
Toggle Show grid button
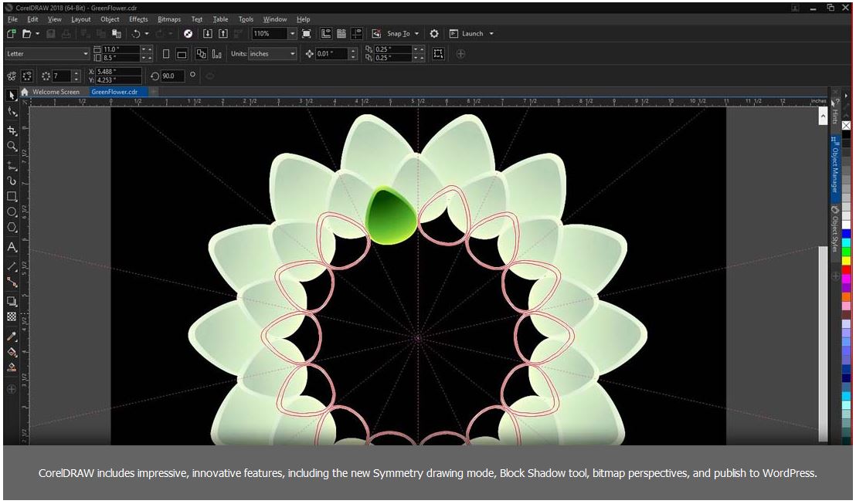pyautogui.click(x=341, y=34)
